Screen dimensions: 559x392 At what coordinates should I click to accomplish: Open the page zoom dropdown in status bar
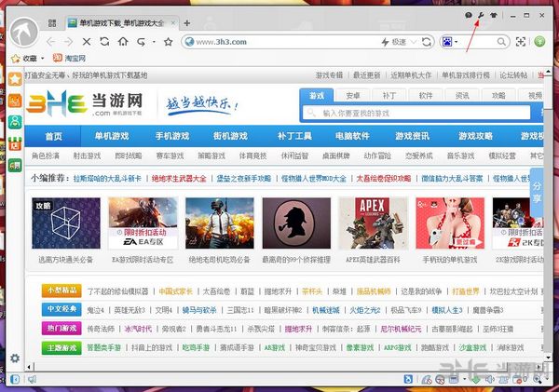(545, 380)
